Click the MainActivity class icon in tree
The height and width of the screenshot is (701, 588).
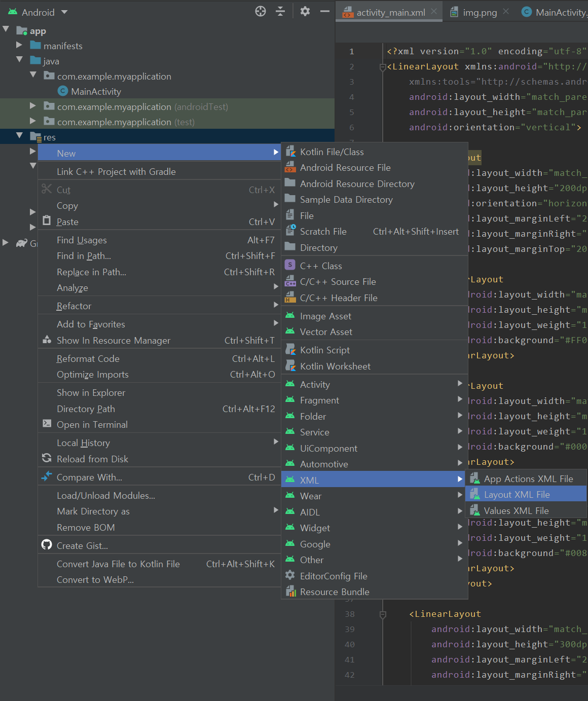point(63,91)
